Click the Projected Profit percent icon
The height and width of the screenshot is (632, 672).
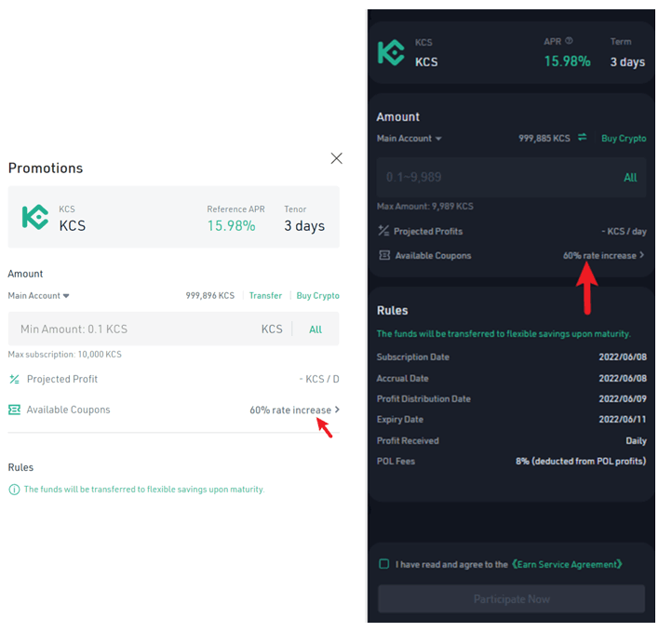click(x=14, y=379)
